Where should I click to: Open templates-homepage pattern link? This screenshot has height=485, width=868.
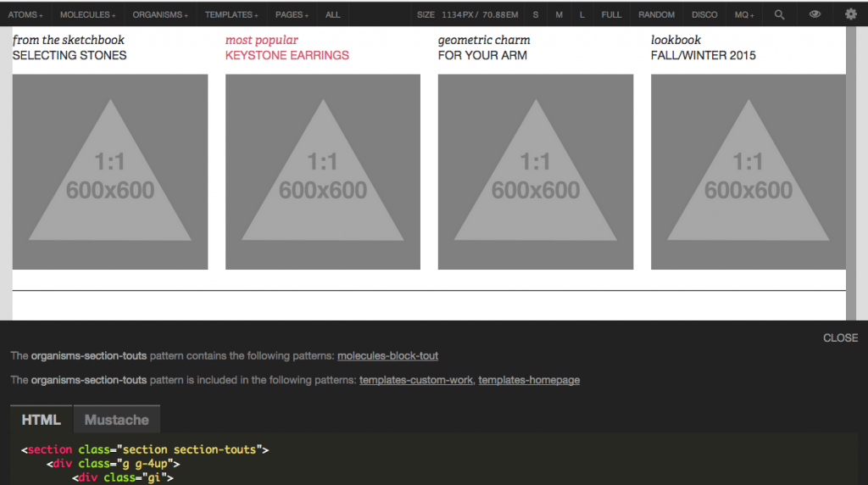[x=529, y=381]
